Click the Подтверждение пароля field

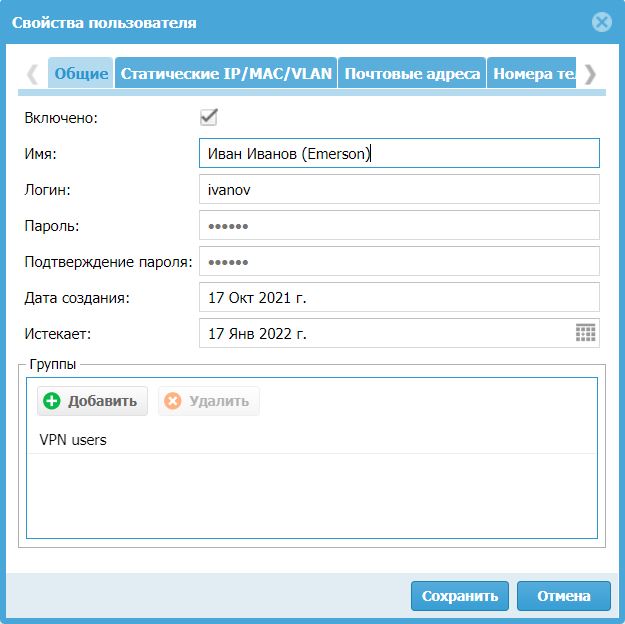(399, 261)
